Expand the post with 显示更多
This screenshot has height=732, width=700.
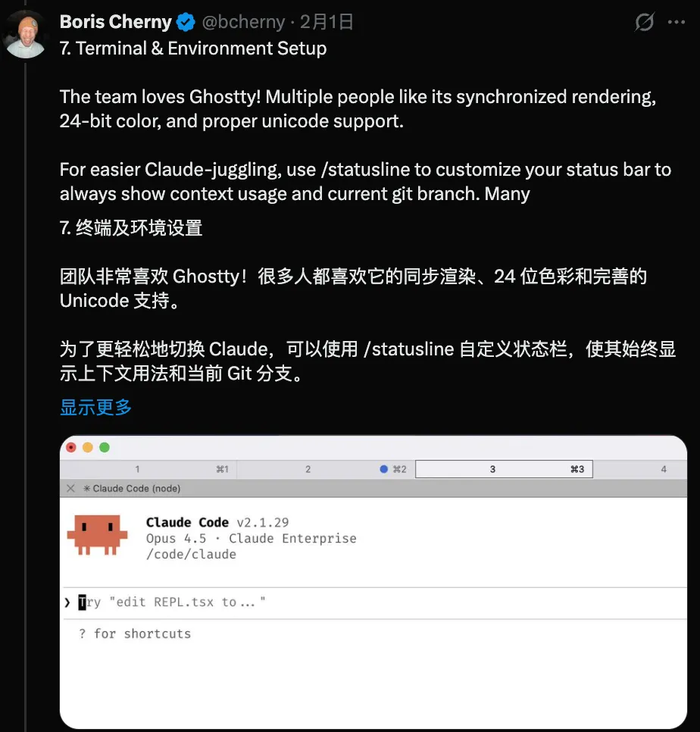pyautogui.click(x=95, y=407)
